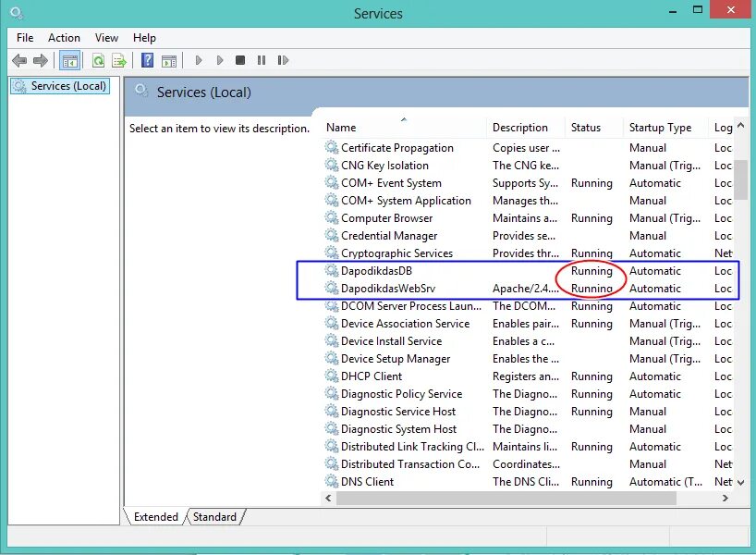This screenshot has height=555, width=756.
Task: Click the second Start Service play icon
Action: [x=220, y=60]
